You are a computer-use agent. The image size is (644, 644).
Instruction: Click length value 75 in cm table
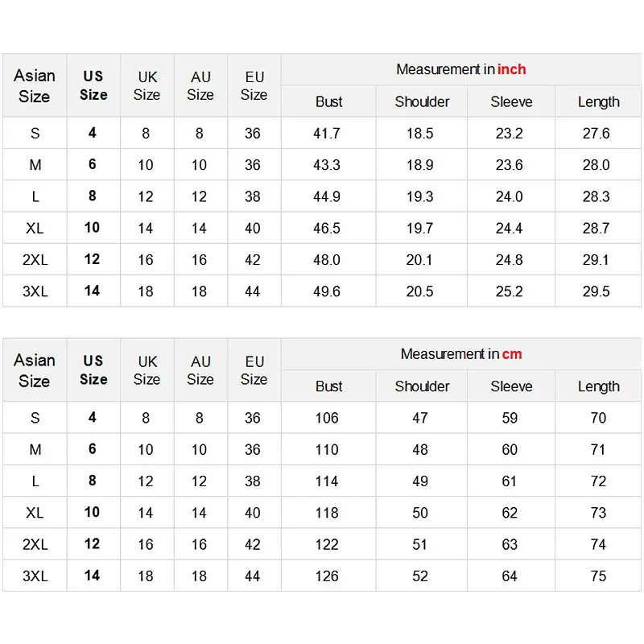(598, 576)
